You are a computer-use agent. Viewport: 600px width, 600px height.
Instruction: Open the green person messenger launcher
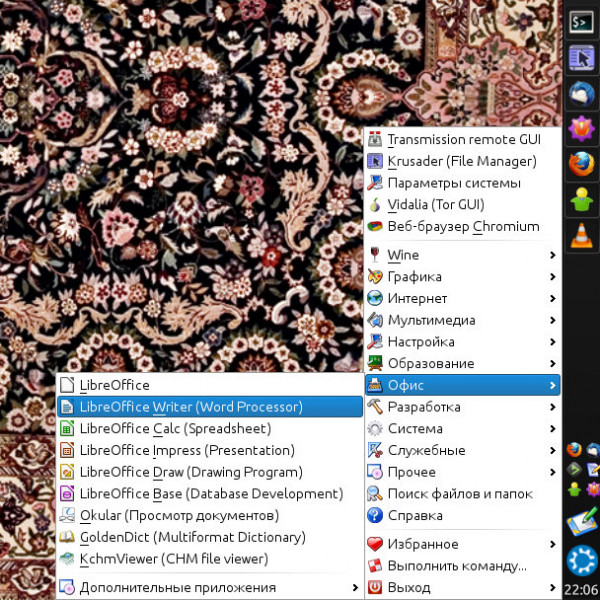click(581, 199)
